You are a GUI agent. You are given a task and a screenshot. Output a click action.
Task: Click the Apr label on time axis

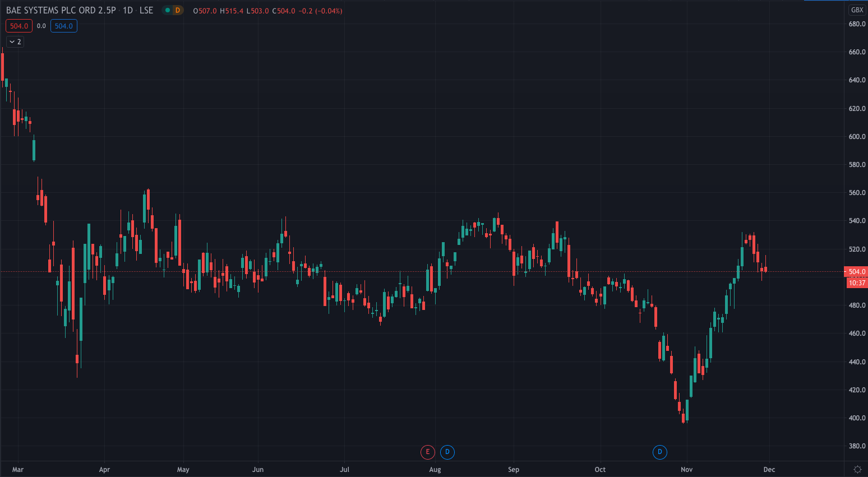[x=104, y=470]
